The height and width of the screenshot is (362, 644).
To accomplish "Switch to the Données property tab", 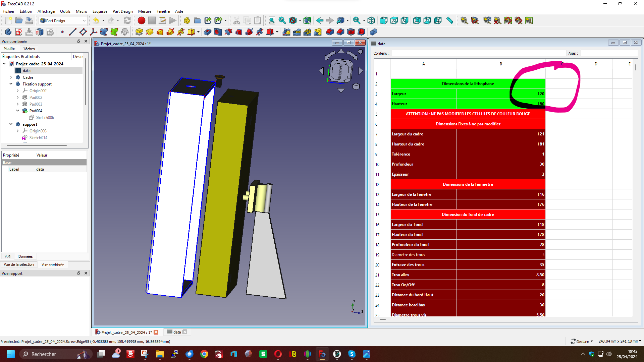I will pyautogui.click(x=25, y=256).
